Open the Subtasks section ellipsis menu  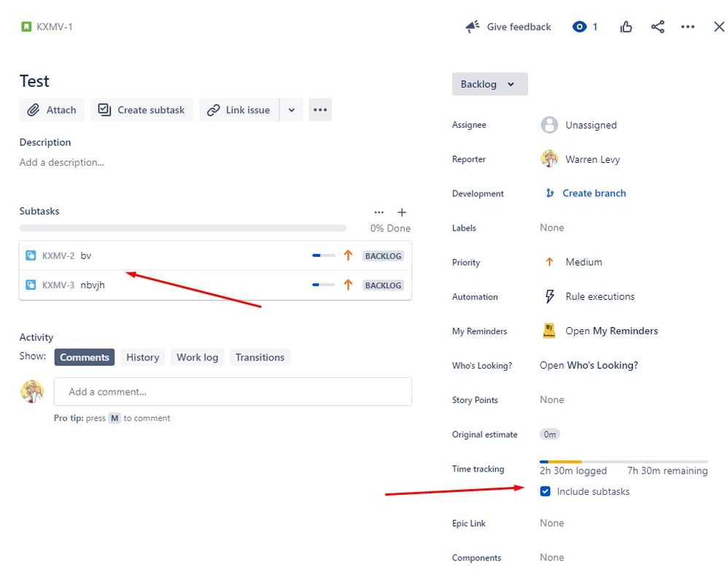tap(379, 212)
